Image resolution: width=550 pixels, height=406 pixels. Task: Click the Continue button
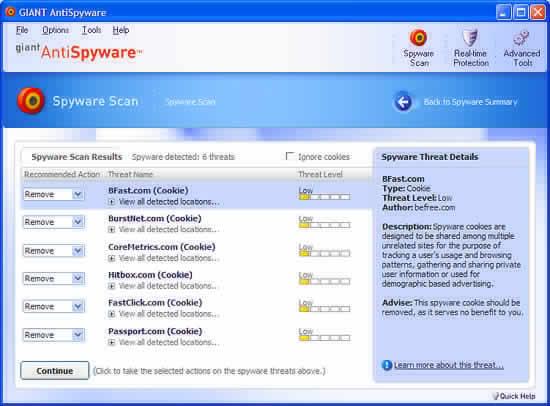(55, 371)
